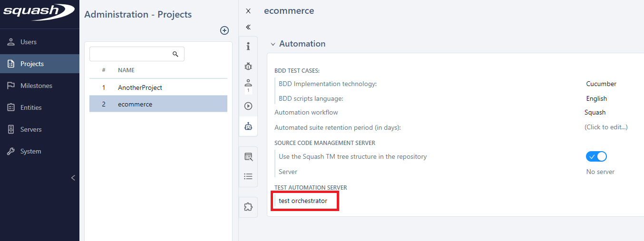Image resolution: width=644 pixels, height=241 pixels.
Task: Toggle Squash TM tree structure switch
Action: pos(596,156)
